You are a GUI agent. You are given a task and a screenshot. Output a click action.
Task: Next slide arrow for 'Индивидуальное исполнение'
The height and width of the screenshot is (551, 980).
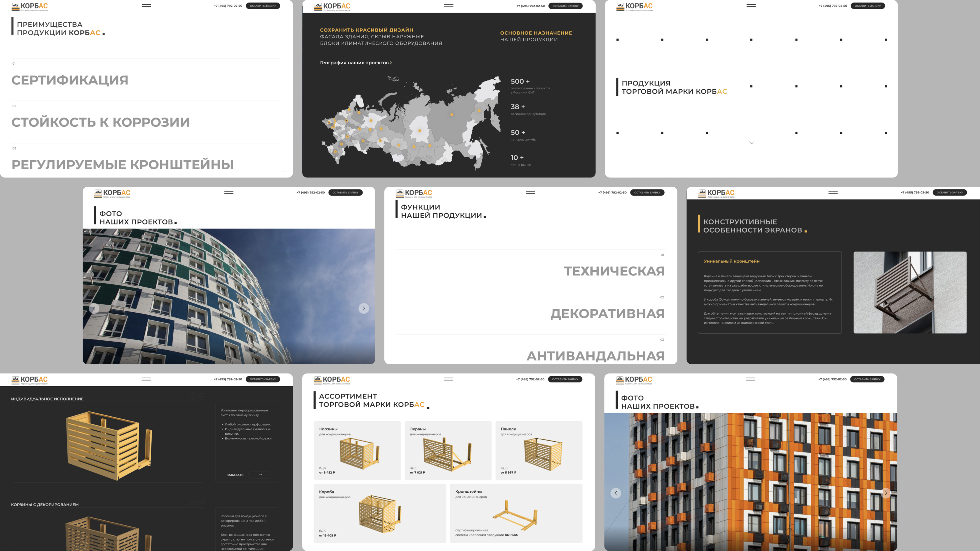202,396
